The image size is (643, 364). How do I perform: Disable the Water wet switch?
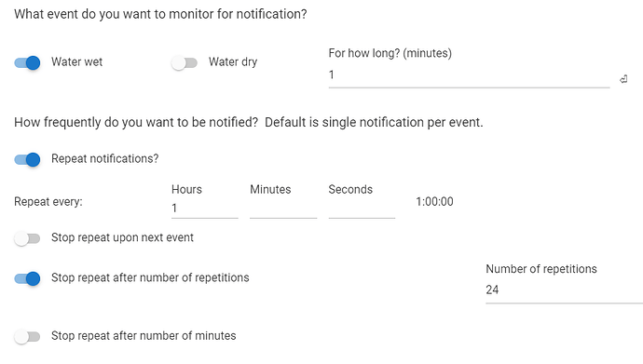pos(27,62)
